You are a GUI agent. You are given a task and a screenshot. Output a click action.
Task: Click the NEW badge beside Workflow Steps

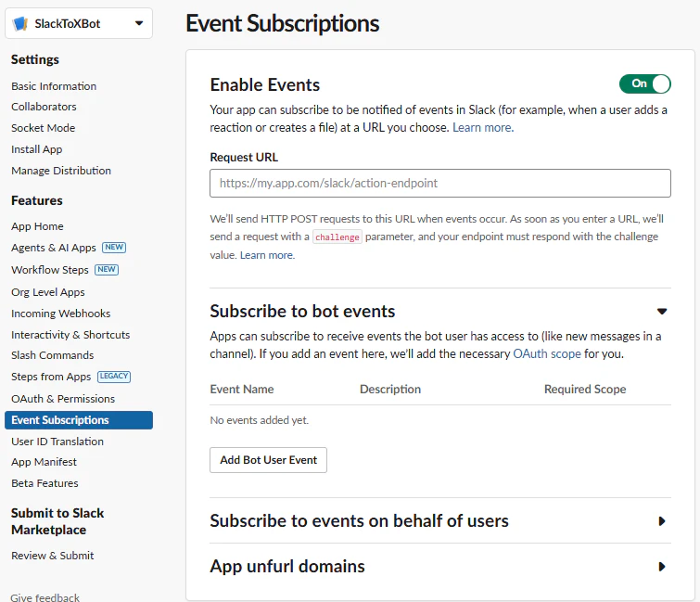click(107, 270)
